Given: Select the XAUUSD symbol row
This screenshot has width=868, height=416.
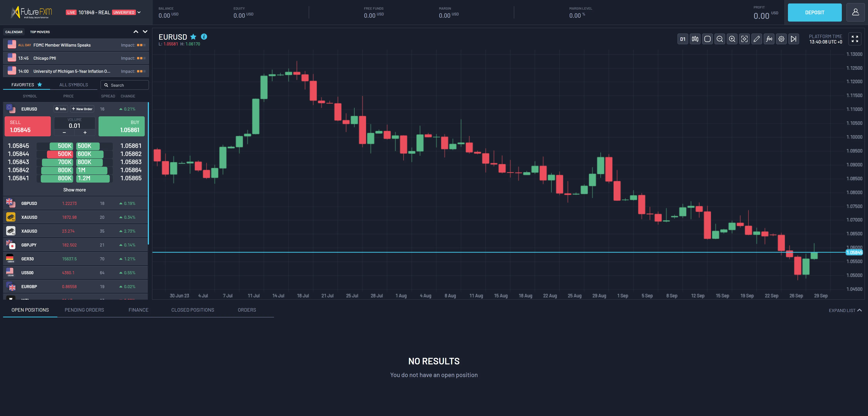Looking at the screenshot, I should (x=75, y=217).
